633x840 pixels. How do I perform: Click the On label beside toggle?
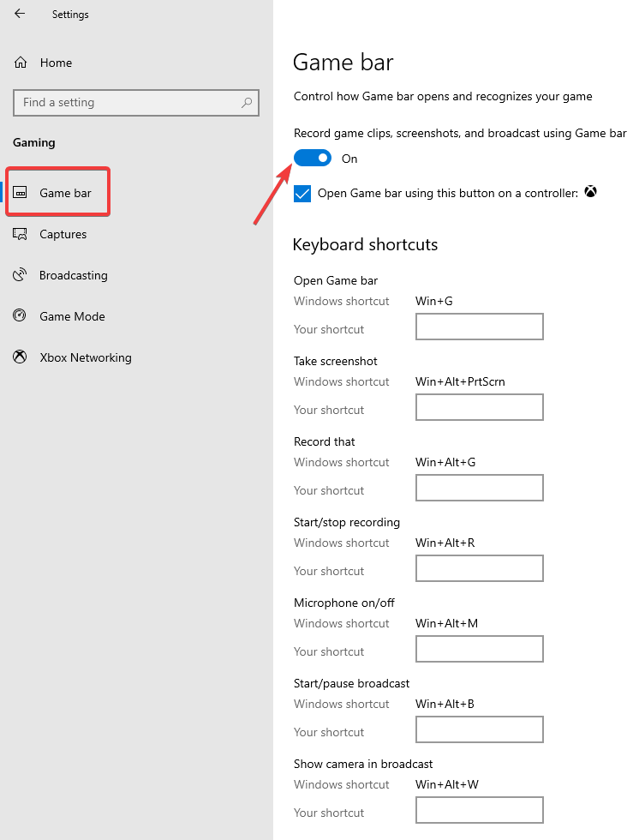[x=349, y=159]
